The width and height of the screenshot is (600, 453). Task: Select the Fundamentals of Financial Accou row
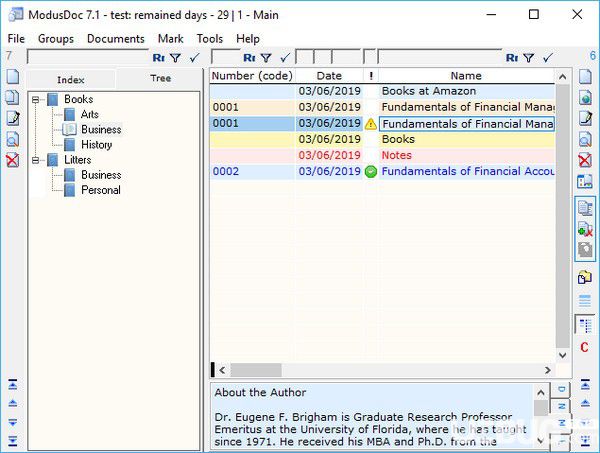(382, 171)
